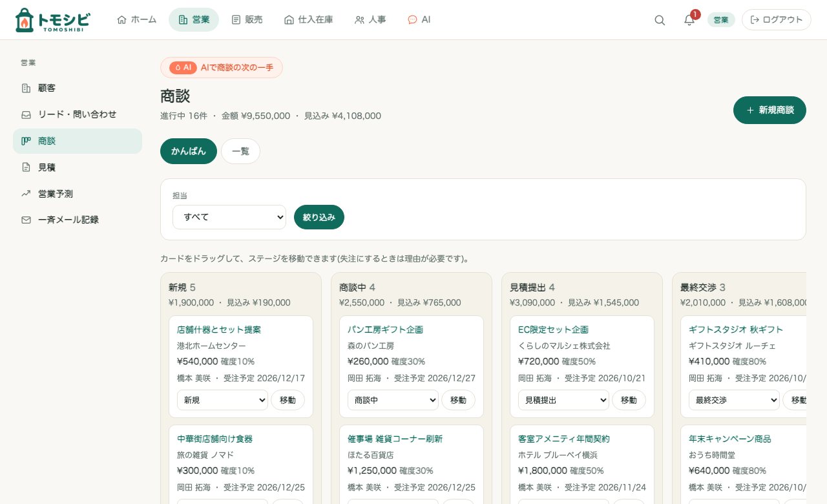Click くらしのマルシェ株式会社 company name

(564, 346)
